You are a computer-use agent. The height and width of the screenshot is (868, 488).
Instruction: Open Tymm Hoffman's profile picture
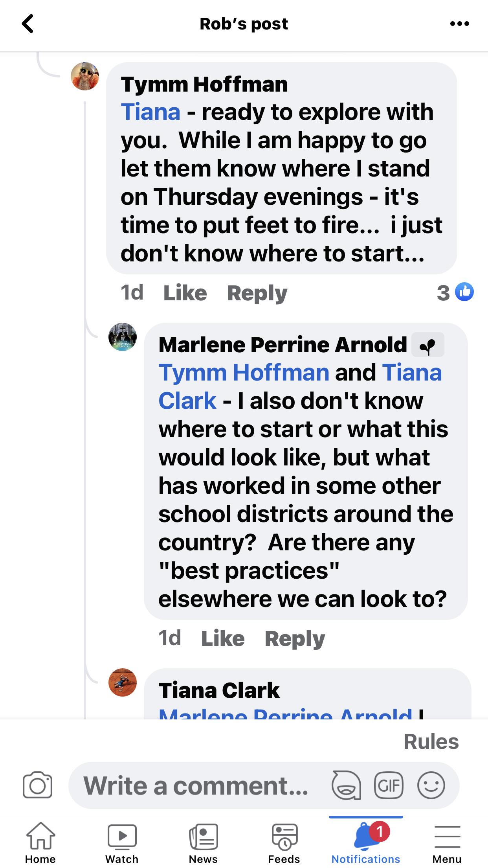pyautogui.click(x=85, y=76)
